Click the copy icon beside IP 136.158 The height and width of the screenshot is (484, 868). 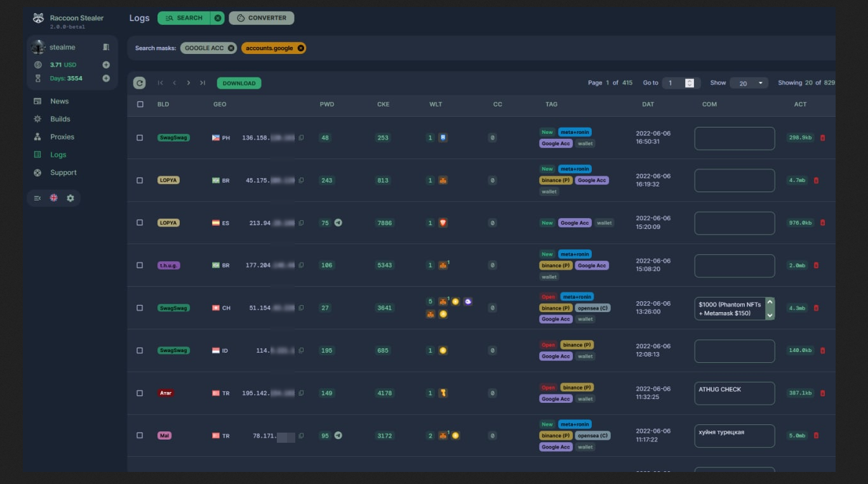(302, 138)
